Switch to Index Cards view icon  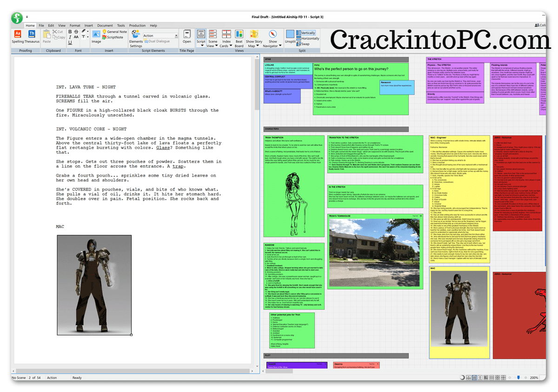(x=226, y=34)
